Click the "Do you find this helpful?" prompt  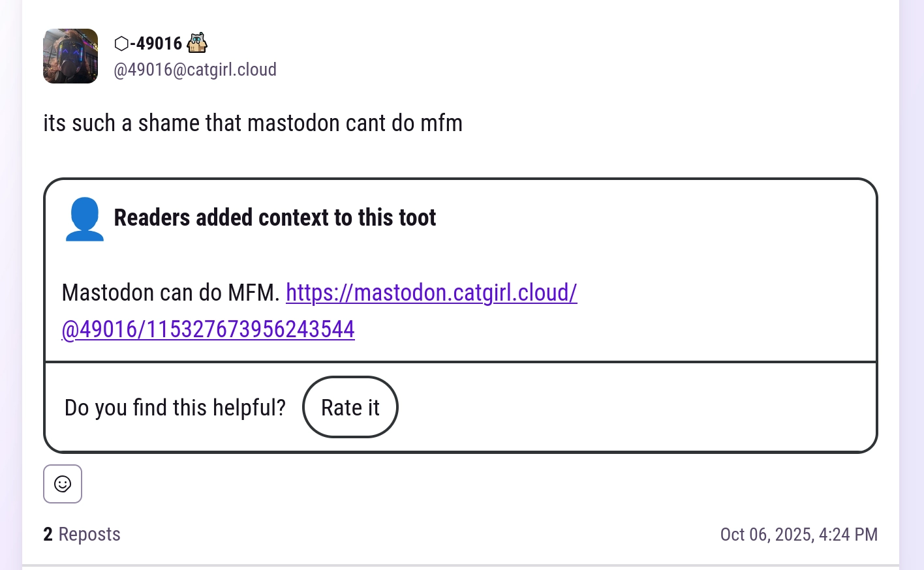pos(175,408)
